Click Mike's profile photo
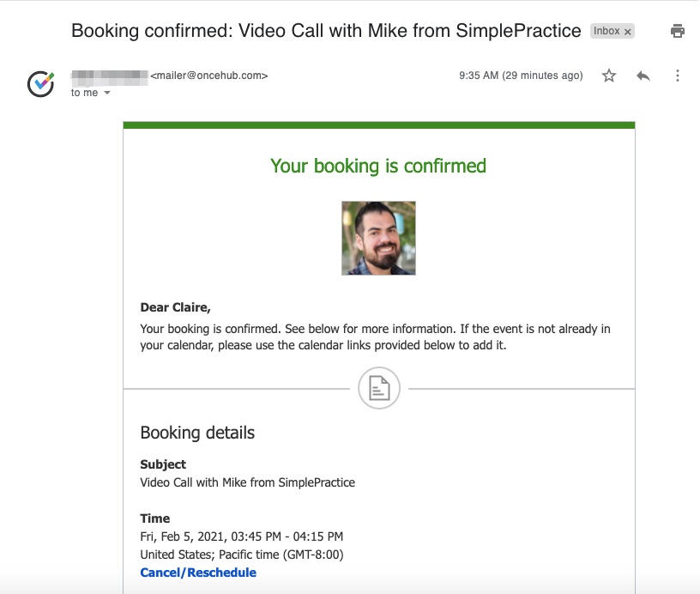The image size is (700, 594). [380, 238]
